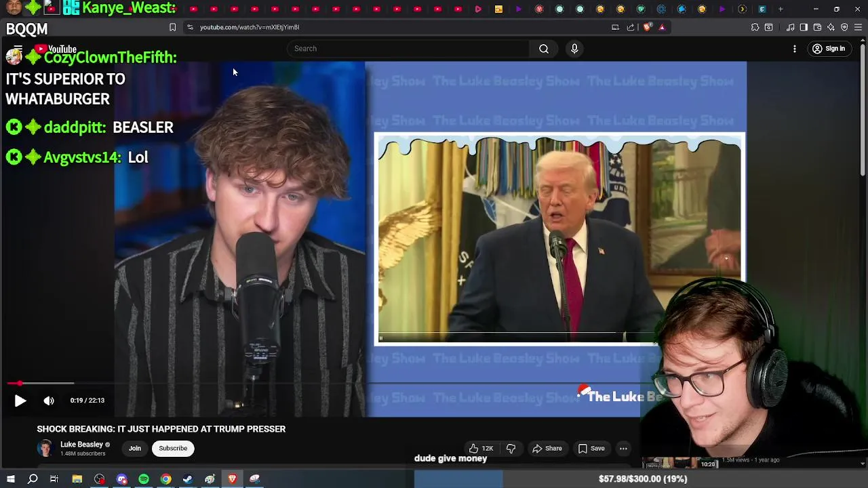Join Luke Beasley channel membership

pyautogui.click(x=135, y=448)
